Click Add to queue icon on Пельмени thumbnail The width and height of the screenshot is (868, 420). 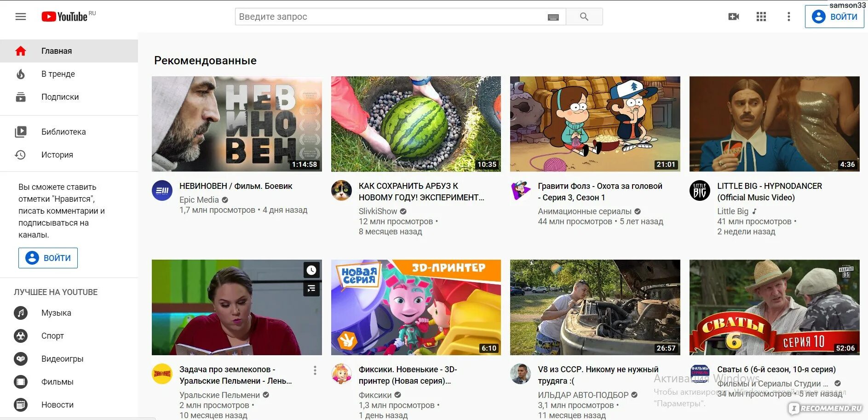click(311, 289)
